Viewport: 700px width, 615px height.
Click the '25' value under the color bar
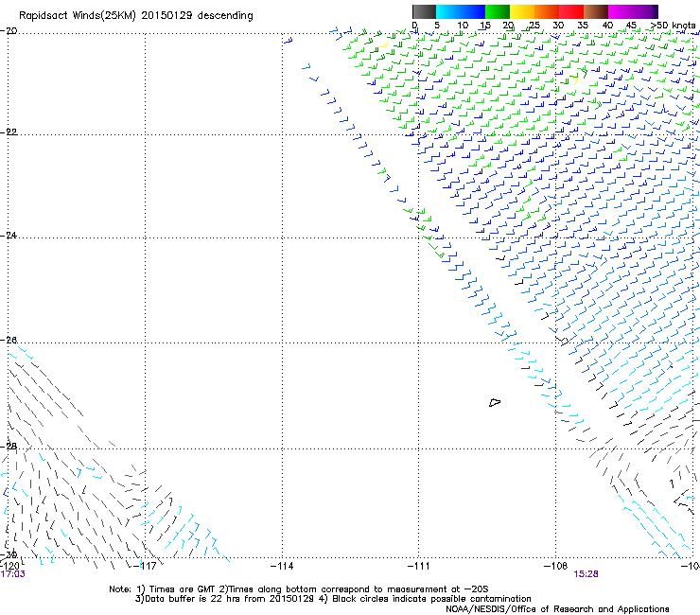pyautogui.click(x=534, y=26)
